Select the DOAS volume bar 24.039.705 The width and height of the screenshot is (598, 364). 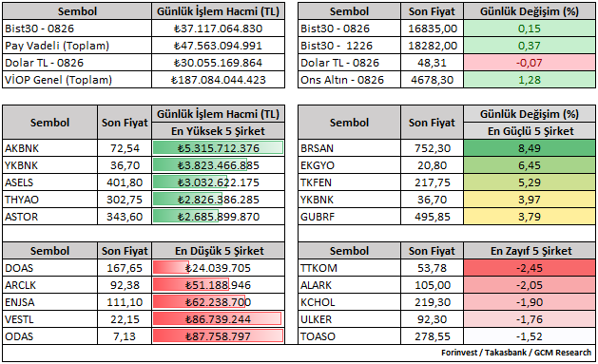pos(218,268)
